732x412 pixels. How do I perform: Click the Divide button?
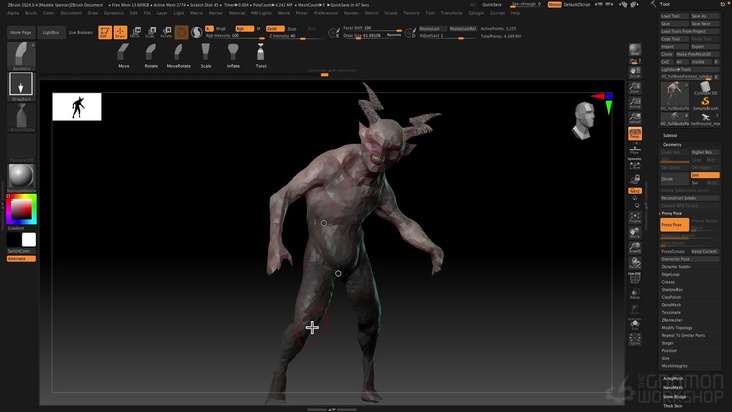[x=675, y=179]
